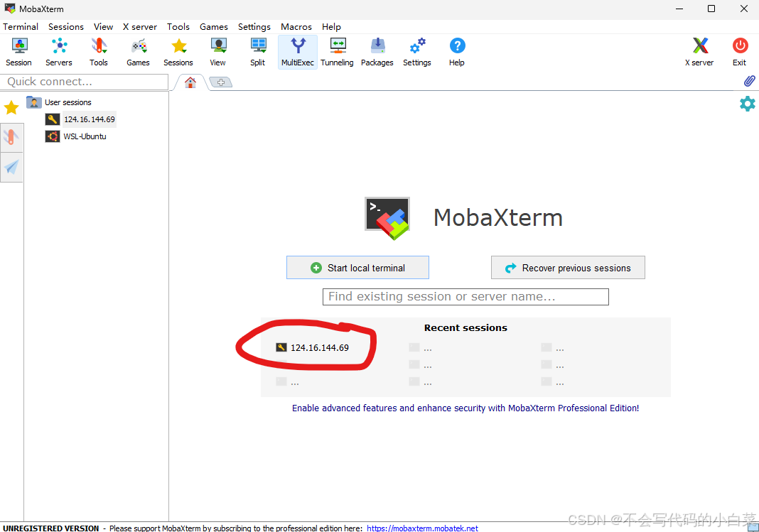Open the View toolbar icon
The image size is (759, 532).
218,52
